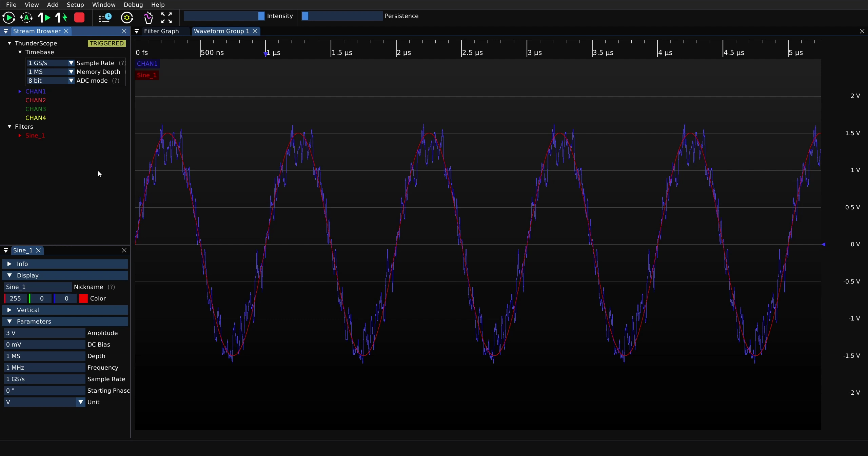Expand the Sine_1 filter tree node
This screenshot has height=456, width=868.
pyautogui.click(x=20, y=136)
